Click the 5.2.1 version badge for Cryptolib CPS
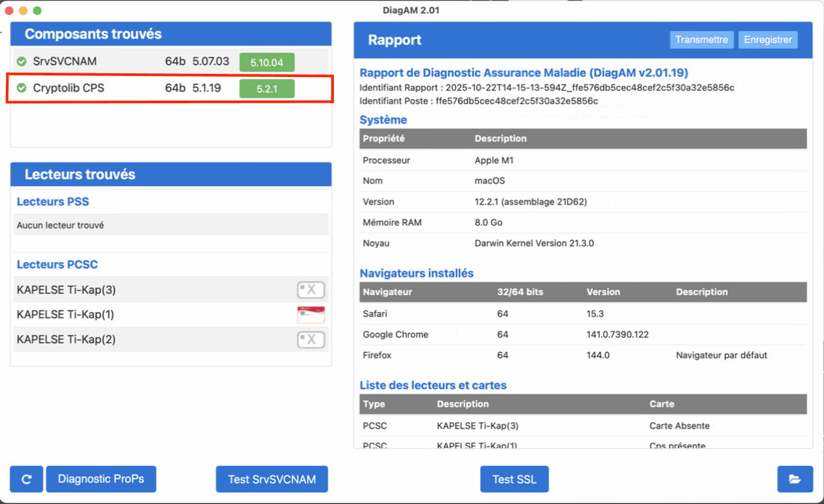 (x=266, y=88)
